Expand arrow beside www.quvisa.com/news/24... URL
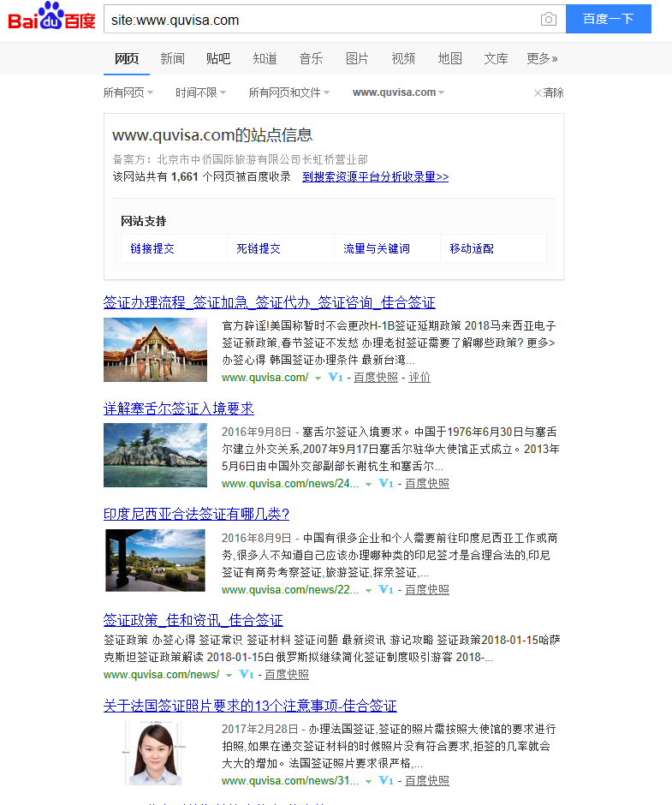 pyautogui.click(x=368, y=485)
